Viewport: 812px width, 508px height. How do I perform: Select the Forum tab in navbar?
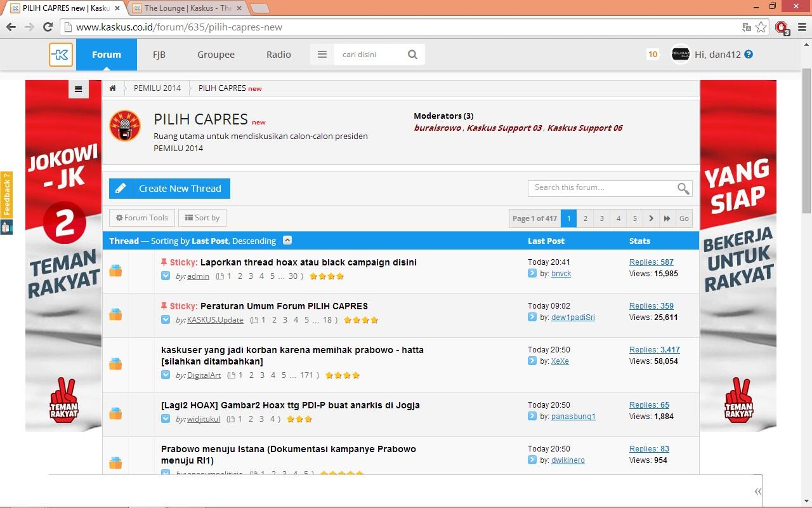tap(107, 55)
